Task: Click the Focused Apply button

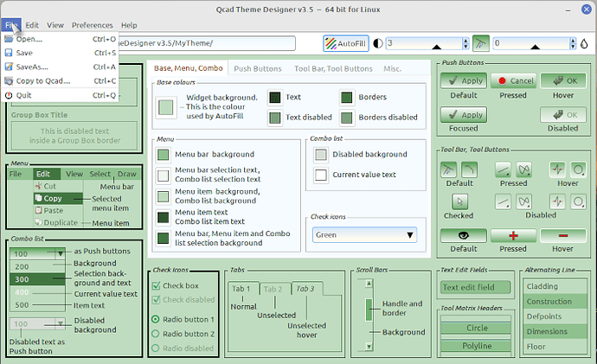Action: (x=463, y=114)
